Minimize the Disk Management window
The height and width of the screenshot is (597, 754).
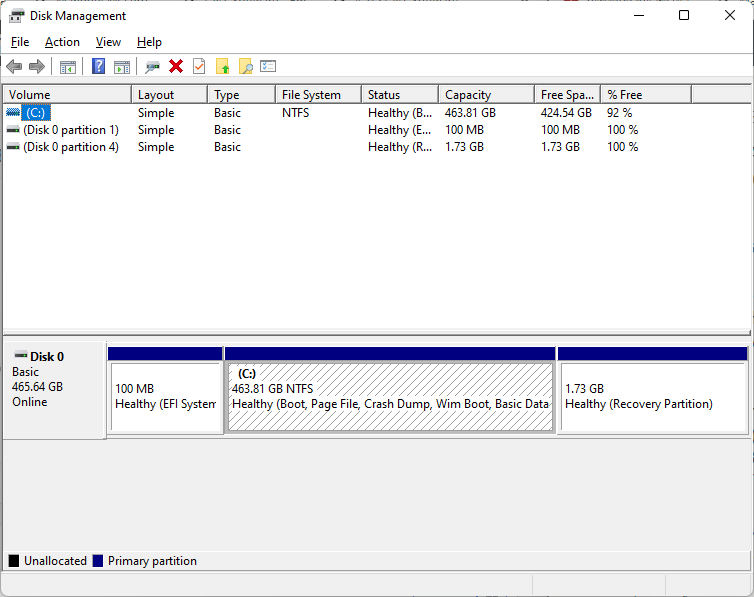tap(639, 15)
